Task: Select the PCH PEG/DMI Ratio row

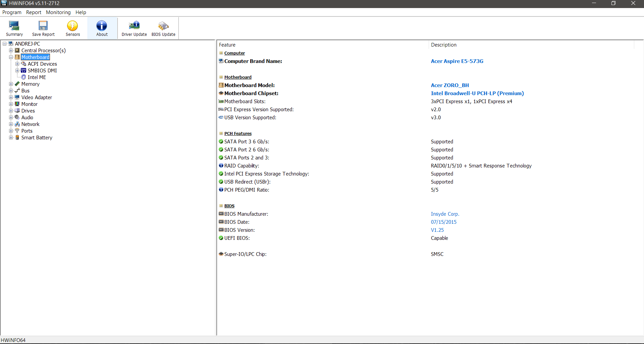Action: point(426,190)
